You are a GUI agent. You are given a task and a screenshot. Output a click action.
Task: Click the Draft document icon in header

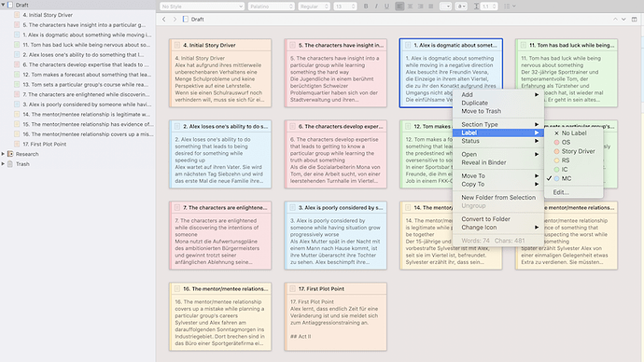pyautogui.click(x=186, y=20)
